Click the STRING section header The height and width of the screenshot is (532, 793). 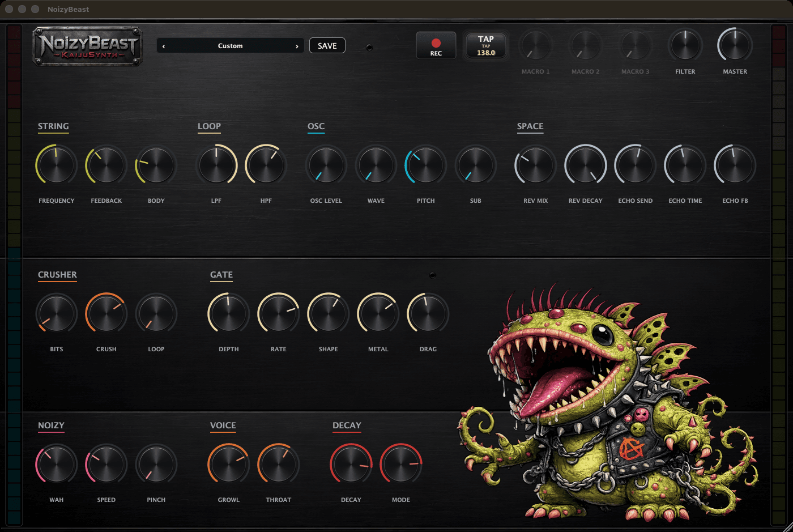[53, 126]
